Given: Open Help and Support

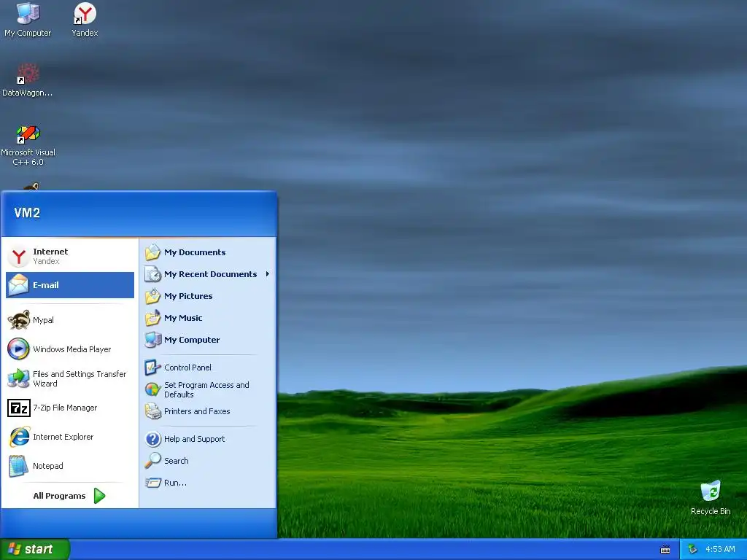Looking at the screenshot, I should coord(207,439).
